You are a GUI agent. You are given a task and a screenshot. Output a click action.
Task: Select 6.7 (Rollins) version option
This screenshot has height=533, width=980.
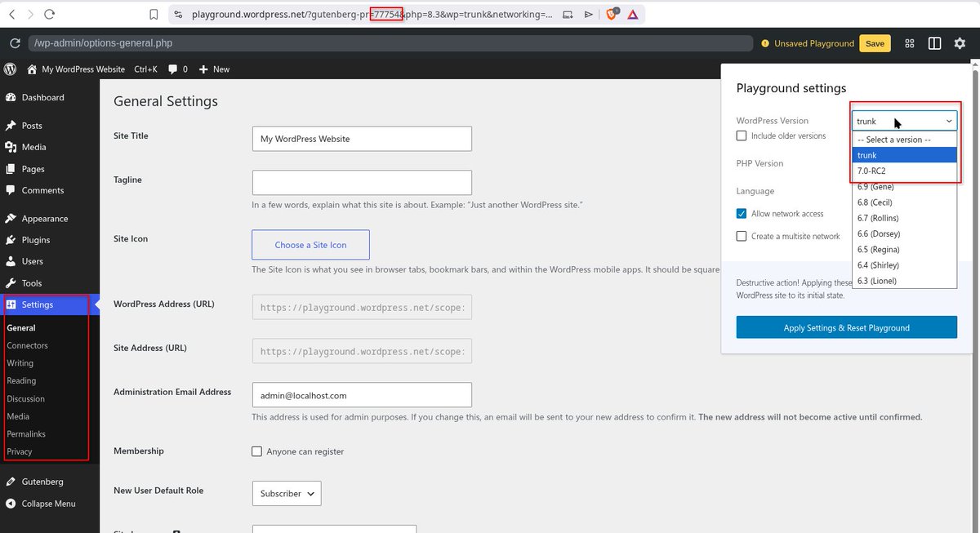pos(905,218)
